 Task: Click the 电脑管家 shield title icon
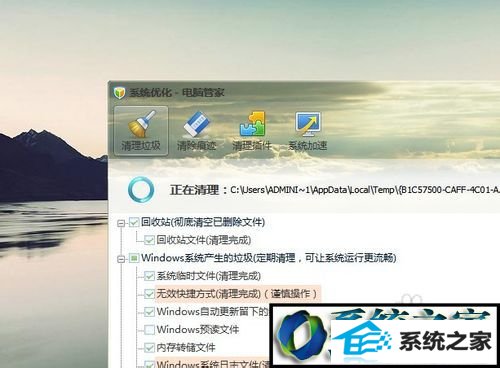coord(119,93)
